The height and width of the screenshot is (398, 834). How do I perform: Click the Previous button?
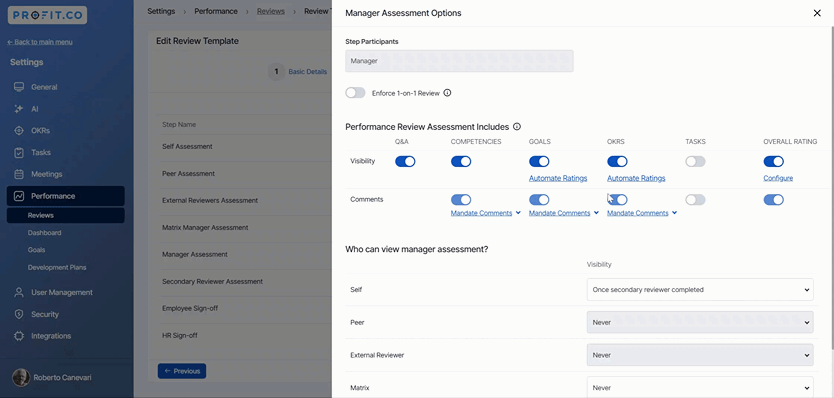(182, 371)
